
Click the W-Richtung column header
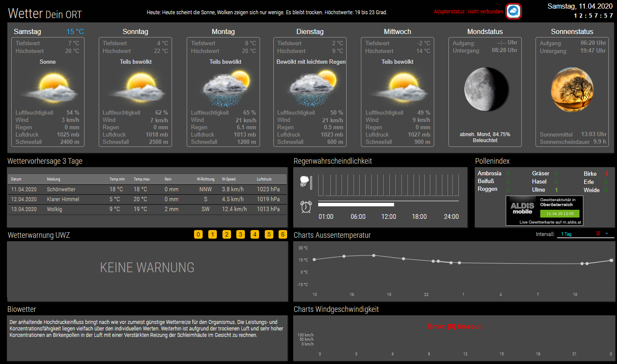point(206,179)
